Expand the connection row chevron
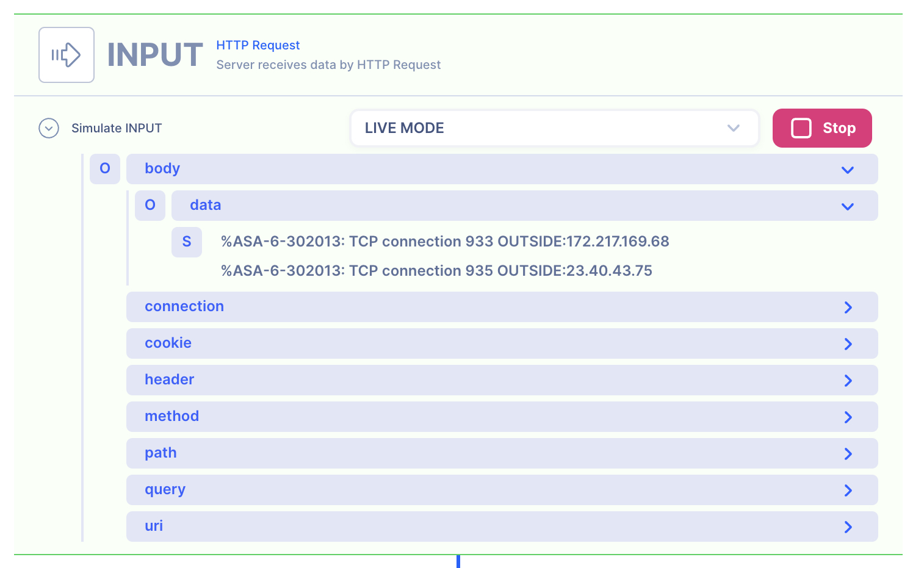 [x=848, y=307]
